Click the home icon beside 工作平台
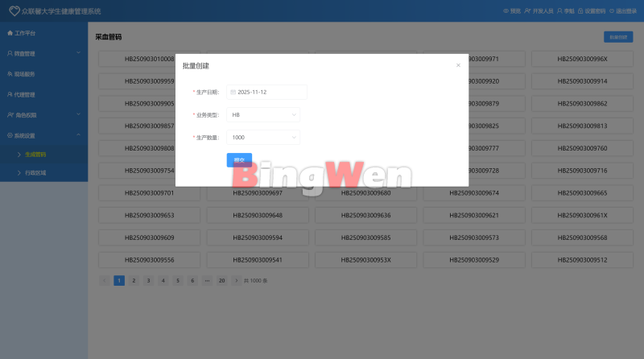This screenshot has height=359, width=644. tap(10, 33)
